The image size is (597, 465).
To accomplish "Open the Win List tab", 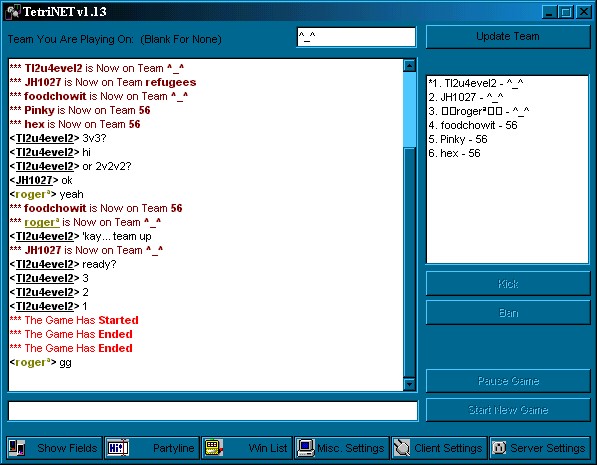I will (247, 447).
